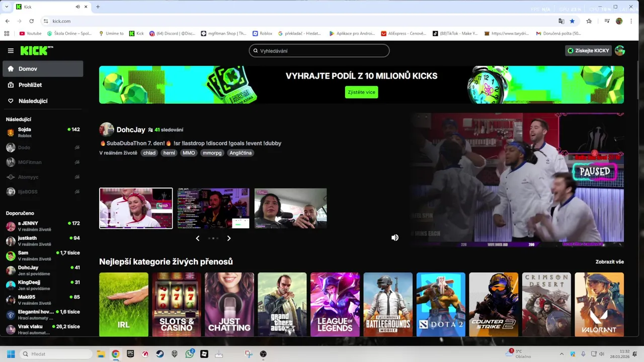Mute the Kick tab audio icon
644x362 pixels.
[x=77, y=7]
